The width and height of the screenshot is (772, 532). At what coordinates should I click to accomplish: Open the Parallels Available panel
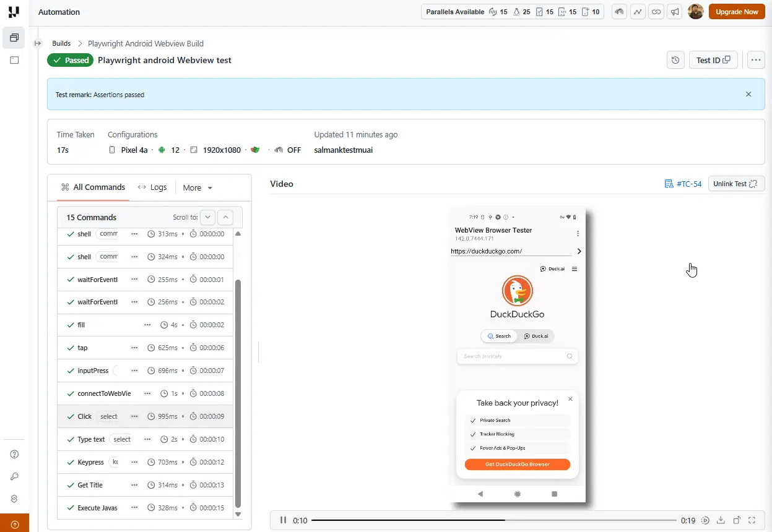[513, 12]
